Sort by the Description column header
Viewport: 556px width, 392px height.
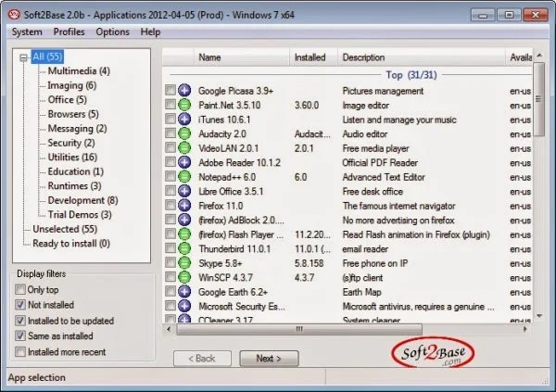coord(422,57)
